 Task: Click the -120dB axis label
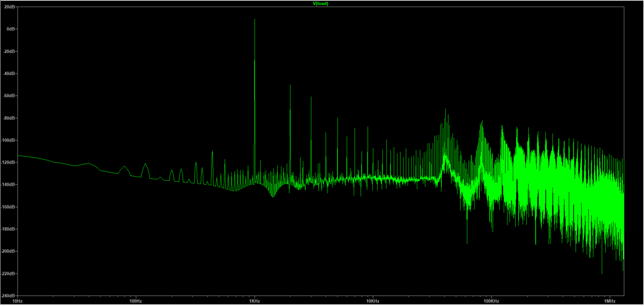(8, 162)
